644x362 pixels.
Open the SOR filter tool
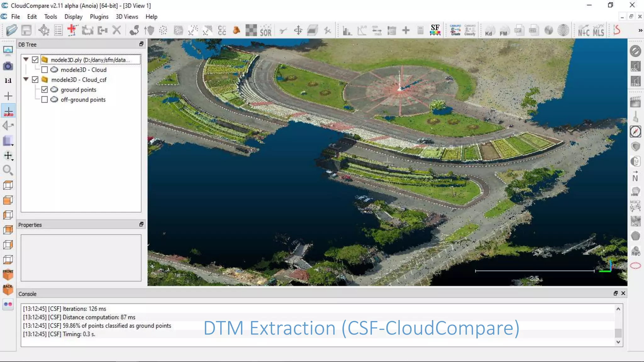click(266, 30)
